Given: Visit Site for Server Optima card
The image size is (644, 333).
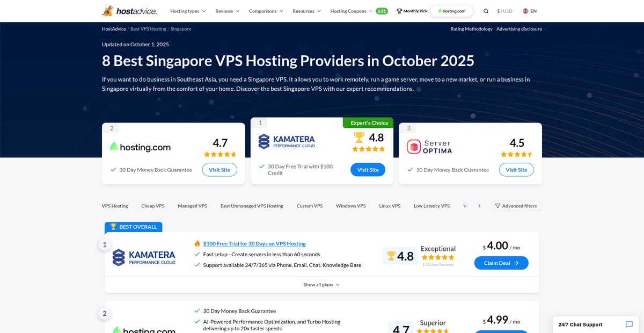Looking at the screenshot, I should pyautogui.click(x=516, y=170).
